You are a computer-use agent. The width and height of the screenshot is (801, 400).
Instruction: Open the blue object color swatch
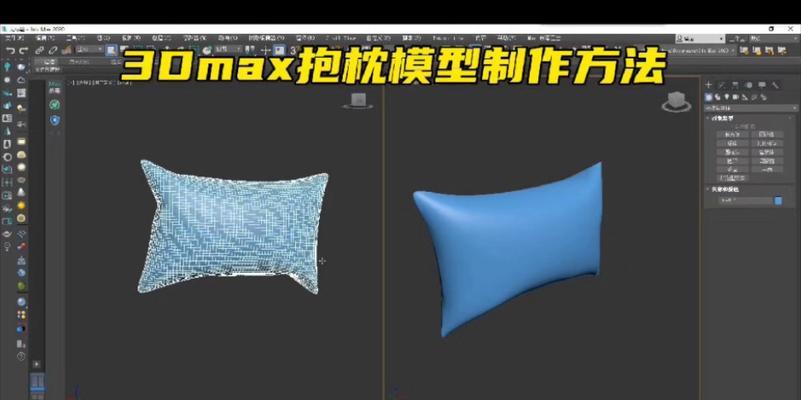click(x=778, y=201)
